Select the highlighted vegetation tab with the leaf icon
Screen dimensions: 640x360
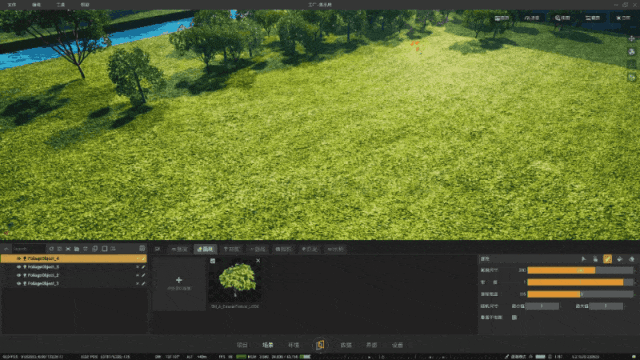205,249
